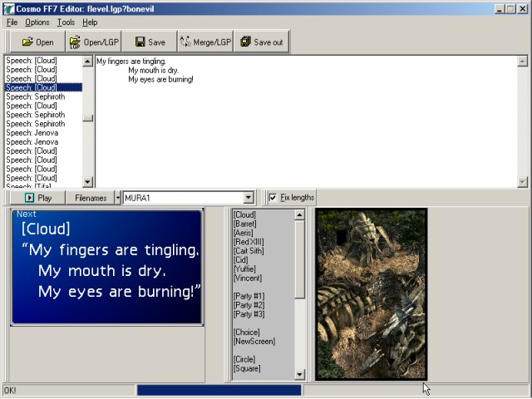The width and height of the screenshot is (532, 399).
Task: Click the text editor scroll up arrow
Action: coord(522,62)
